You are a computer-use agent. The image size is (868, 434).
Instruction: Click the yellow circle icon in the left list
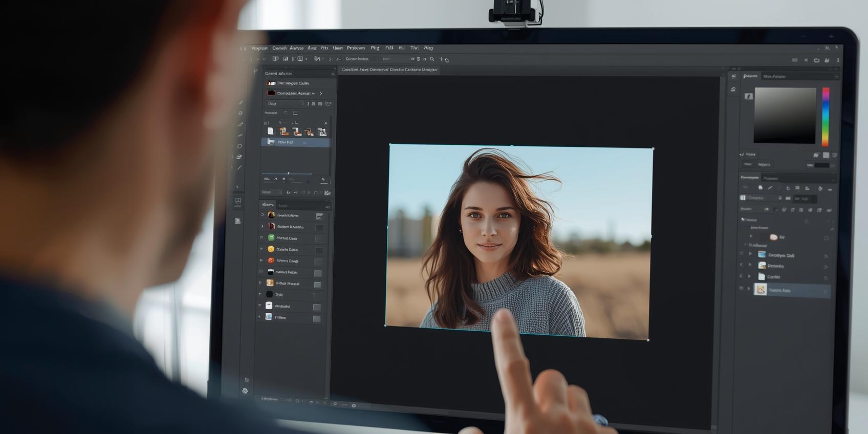point(271,249)
